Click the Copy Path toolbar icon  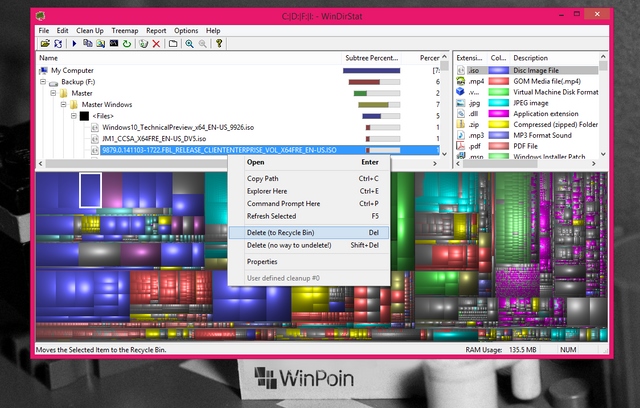87,43
